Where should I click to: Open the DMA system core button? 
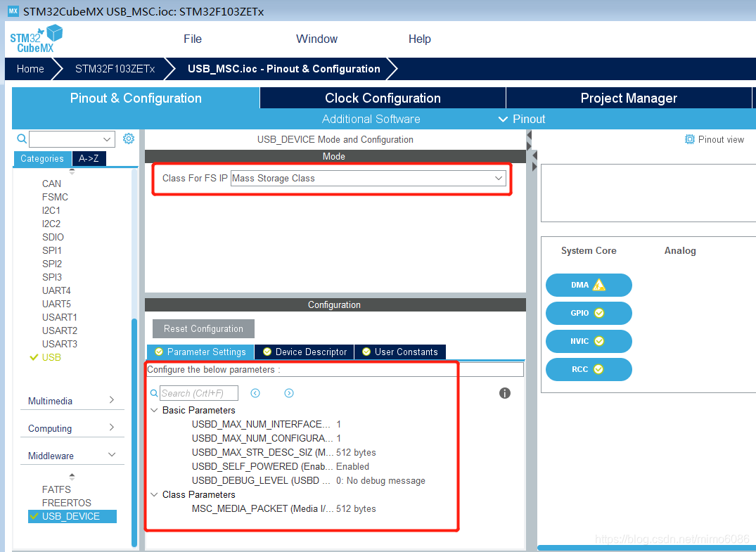tap(589, 285)
